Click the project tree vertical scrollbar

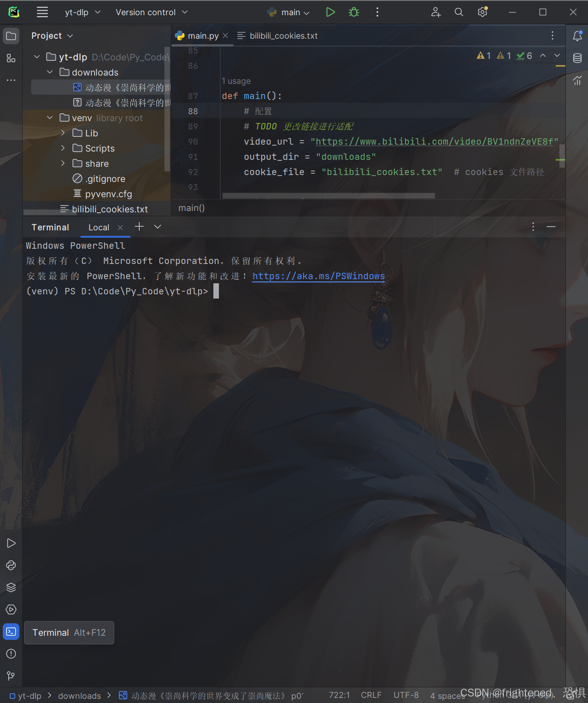pyautogui.click(x=167, y=109)
